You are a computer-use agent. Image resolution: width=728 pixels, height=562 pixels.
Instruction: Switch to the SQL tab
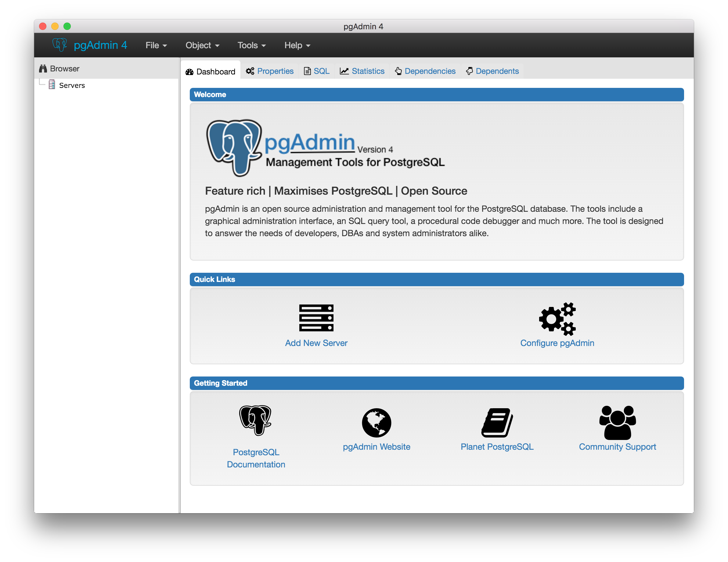[x=316, y=71]
